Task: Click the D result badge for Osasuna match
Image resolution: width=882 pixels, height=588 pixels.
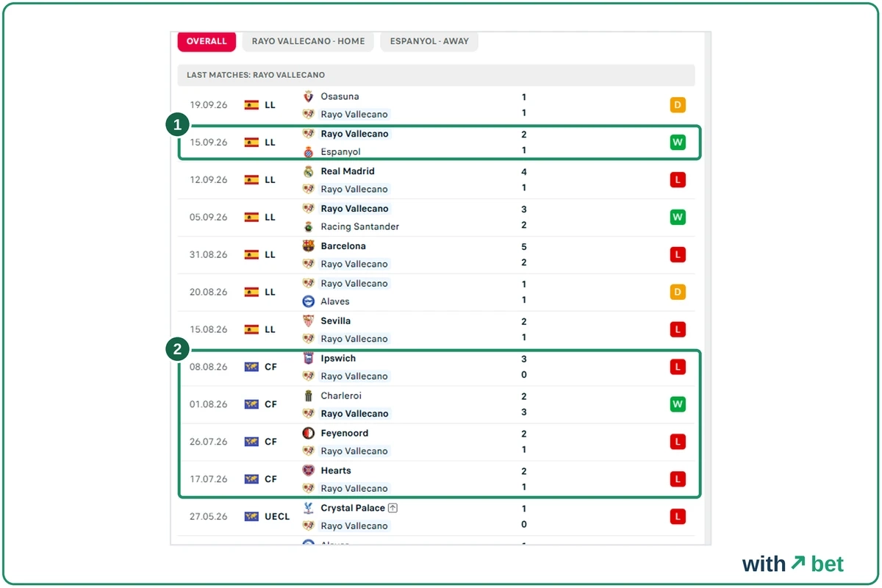Action: [x=678, y=105]
